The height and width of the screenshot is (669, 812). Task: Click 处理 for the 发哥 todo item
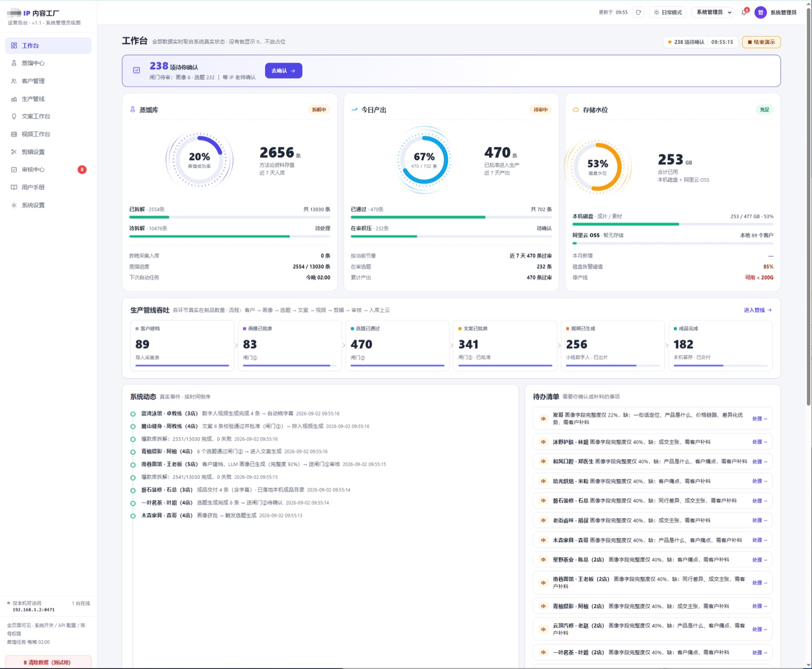(x=759, y=419)
